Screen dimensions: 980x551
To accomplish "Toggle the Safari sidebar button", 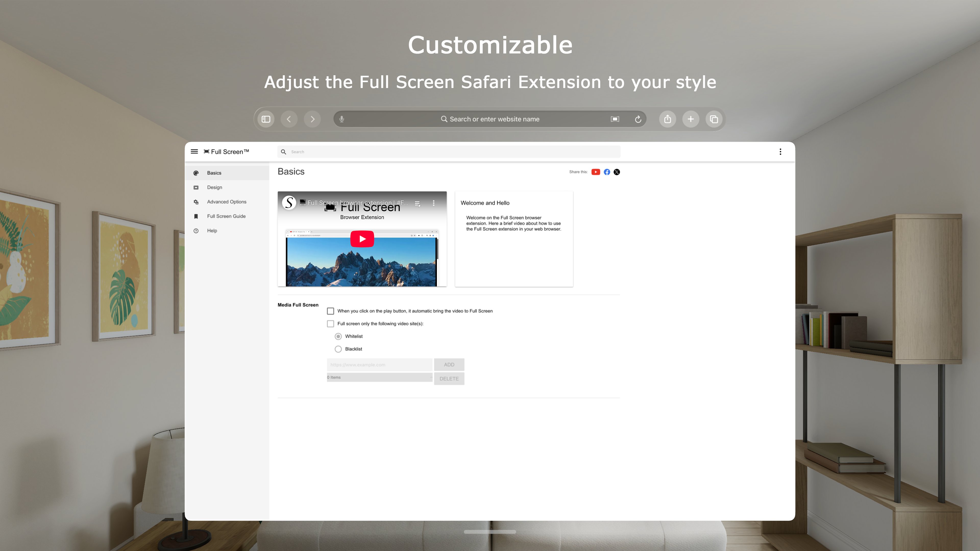I will pyautogui.click(x=266, y=119).
